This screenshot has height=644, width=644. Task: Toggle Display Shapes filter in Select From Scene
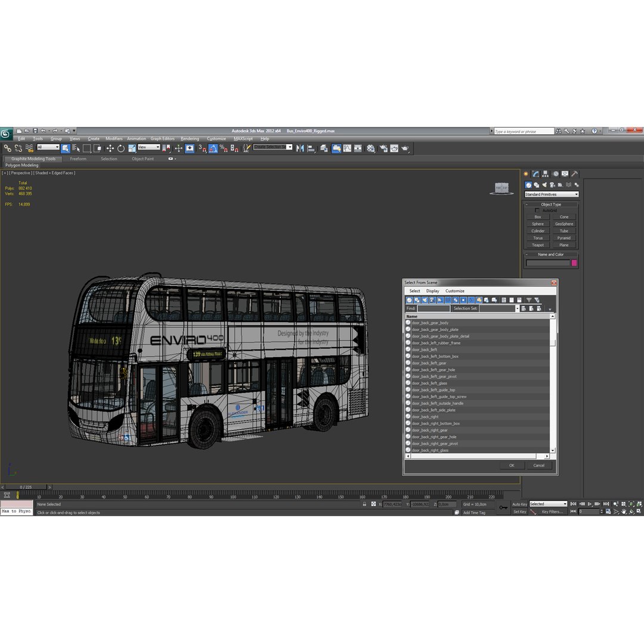(417, 300)
